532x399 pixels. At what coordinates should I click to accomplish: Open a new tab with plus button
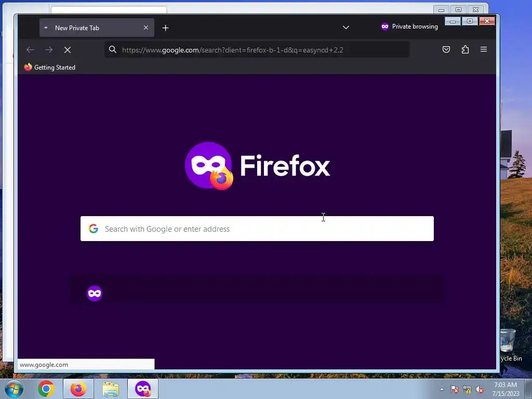tap(166, 28)
